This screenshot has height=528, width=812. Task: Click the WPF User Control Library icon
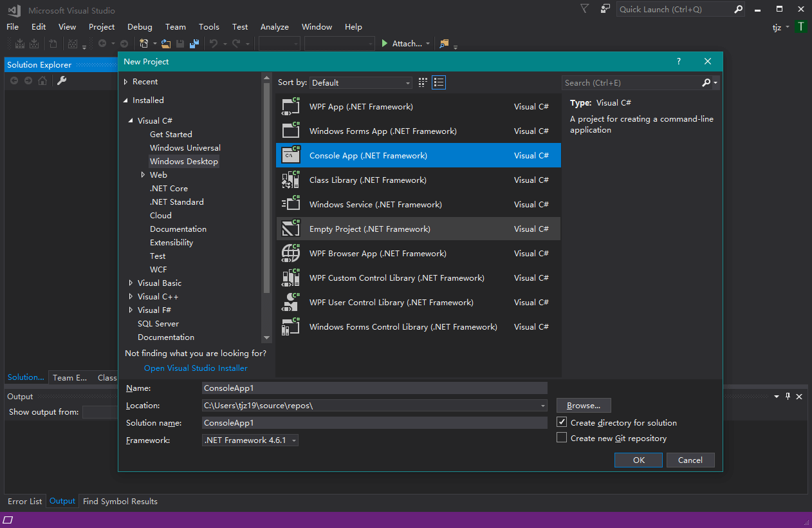[291, 303]
